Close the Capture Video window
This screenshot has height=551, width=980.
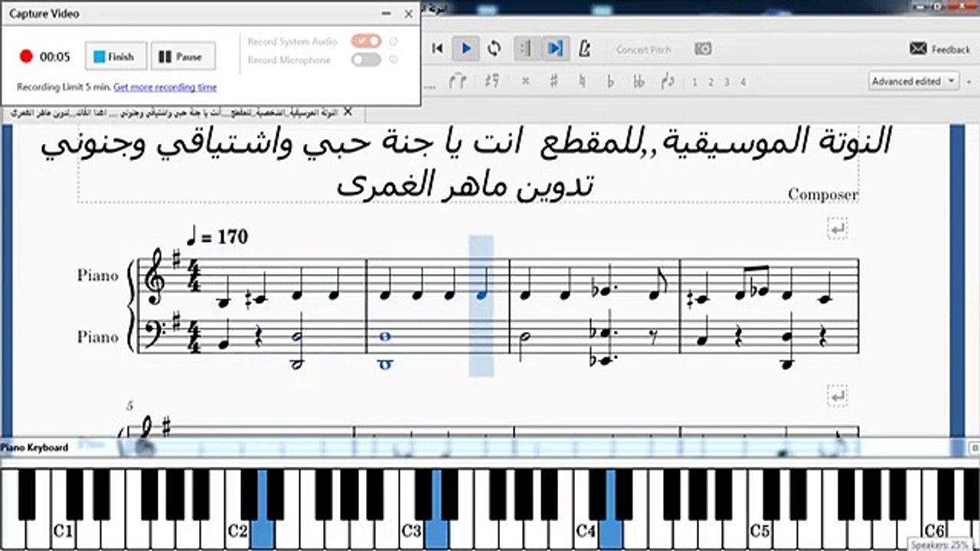[408, 13]
